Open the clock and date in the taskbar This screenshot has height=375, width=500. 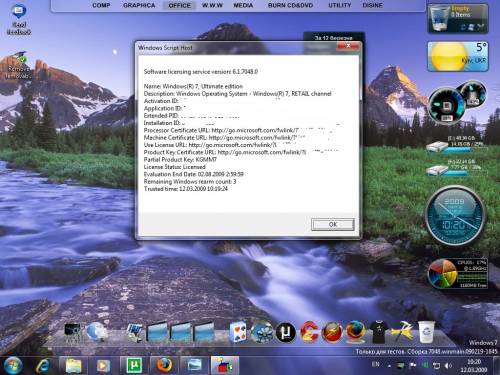pyautogui.click(x=474, y=366)
